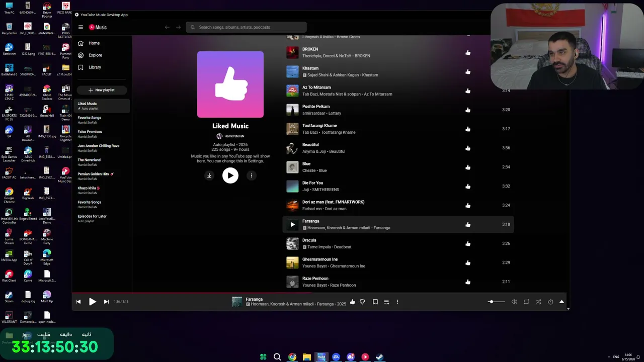Viewport: 644px width, 362px height.
Task: Unlike the Tootfarangi Khame track
Action: pyautogui.click(x=468, y=129)
